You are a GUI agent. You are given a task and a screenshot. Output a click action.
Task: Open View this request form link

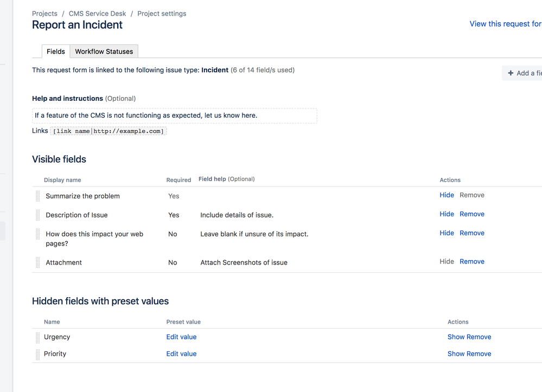pyautogui.click(x=505, y=24)
